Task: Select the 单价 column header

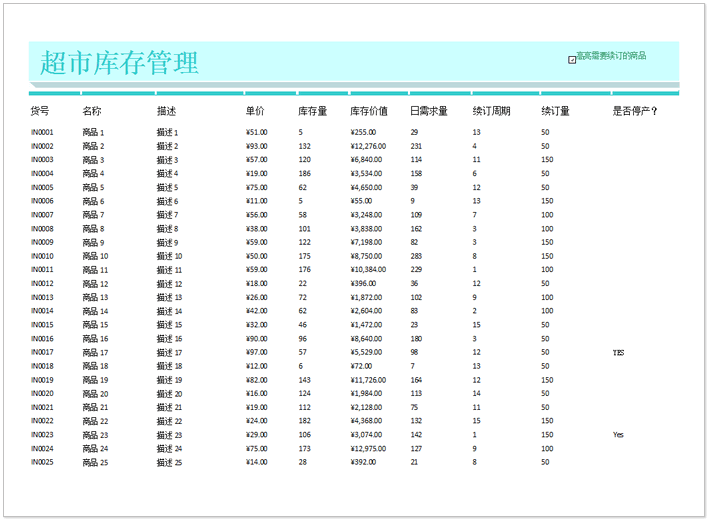Action: [x=255, y=111]
